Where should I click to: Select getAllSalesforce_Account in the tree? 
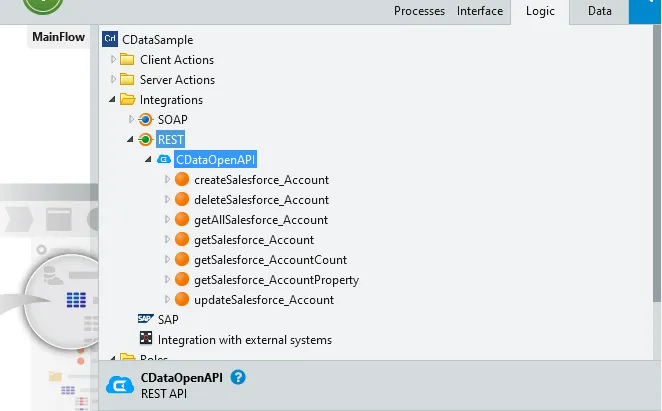[261, 219]
